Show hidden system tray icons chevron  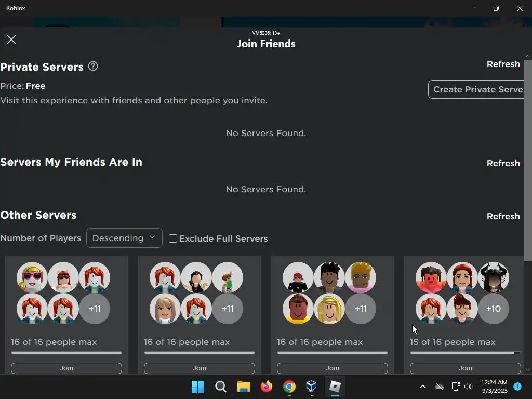tap(423, 387)
